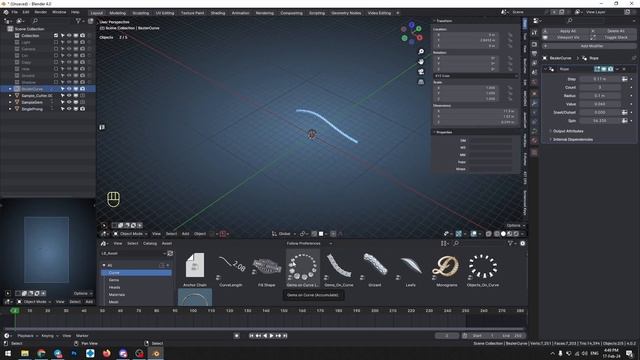The width and height of the screenshot is (640, 360).
Task: Open the Tool properties tab icon
Action: (x=534, y=33)
